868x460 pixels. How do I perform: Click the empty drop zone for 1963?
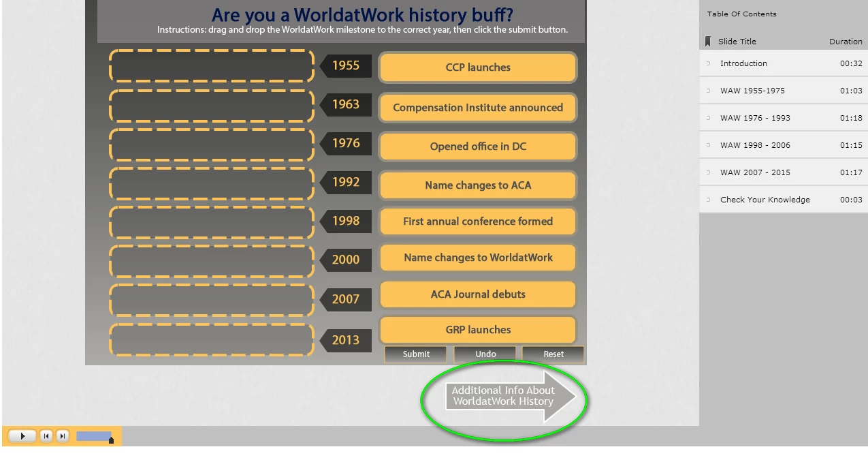211,106
